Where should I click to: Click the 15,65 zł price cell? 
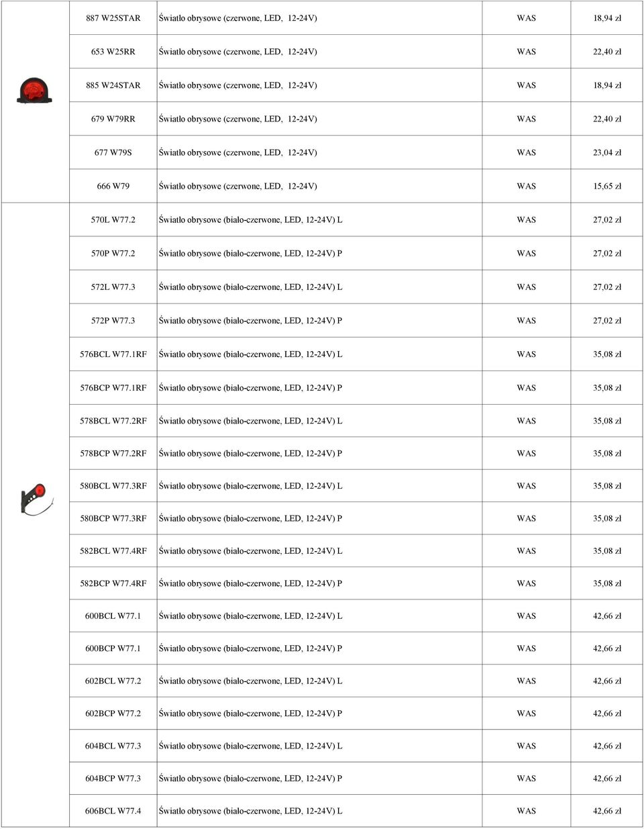pyautogui.click(x=607, y=186)
